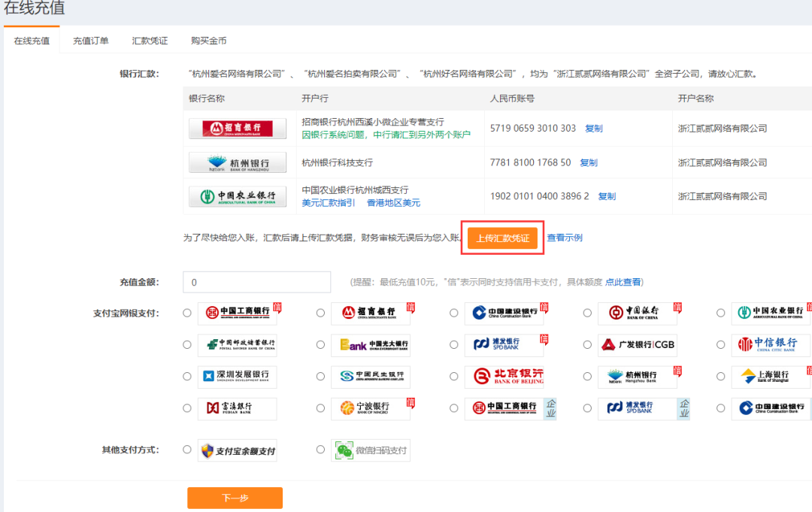
Task: Click the 中国工商银行 personal logo with red 信 badge
Action: [238, 313]
